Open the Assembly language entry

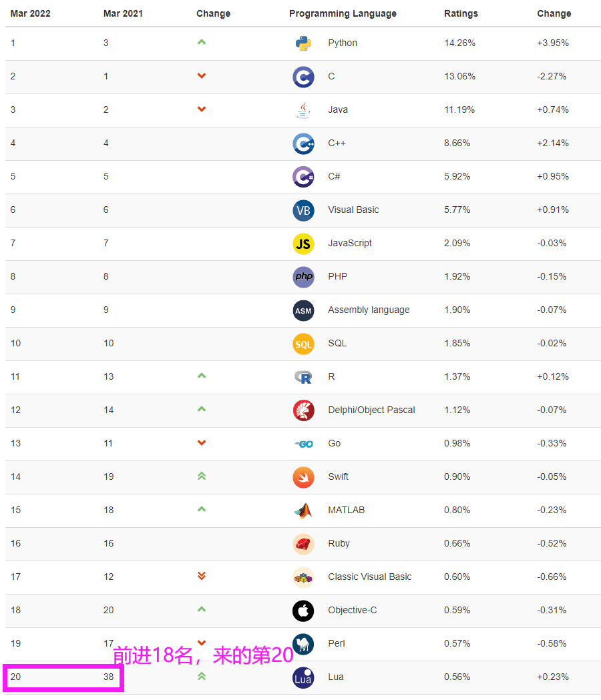point(369,310)
